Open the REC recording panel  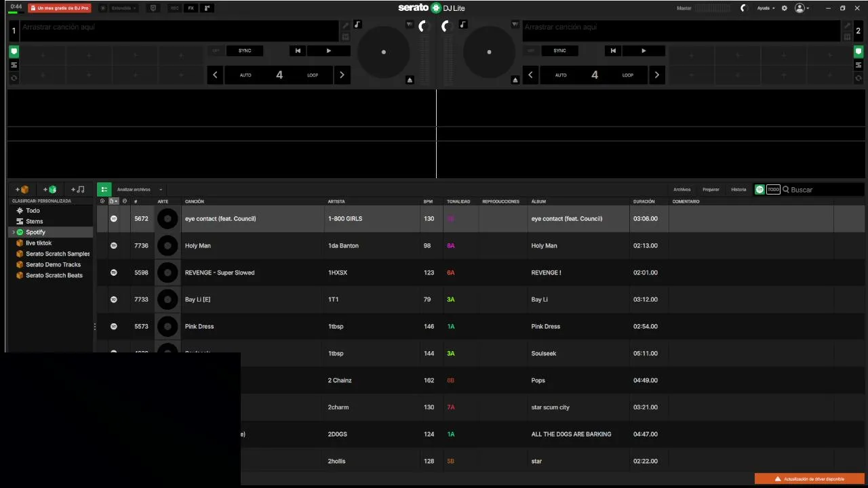point(174,8)
